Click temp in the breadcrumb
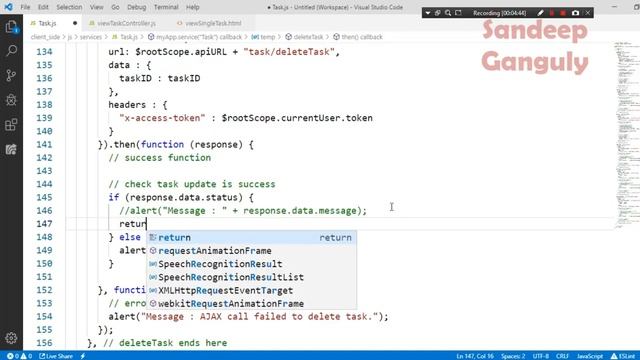The width and height of the screenshot is (640, 360). click(263, 37)
